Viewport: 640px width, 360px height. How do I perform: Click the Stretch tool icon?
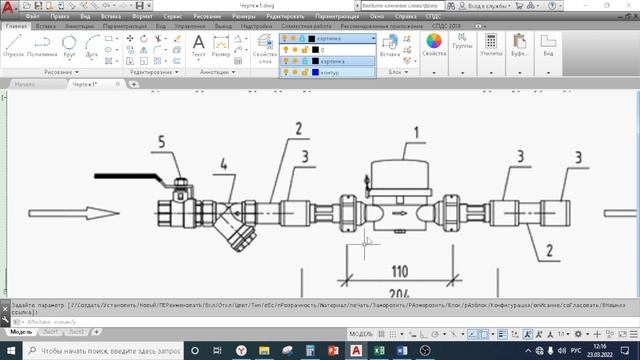click(x=130, y=61)
